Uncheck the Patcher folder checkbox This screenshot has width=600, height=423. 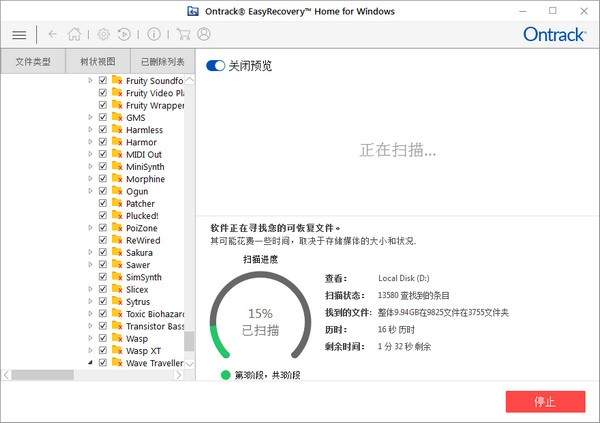[x=103, y=204]
